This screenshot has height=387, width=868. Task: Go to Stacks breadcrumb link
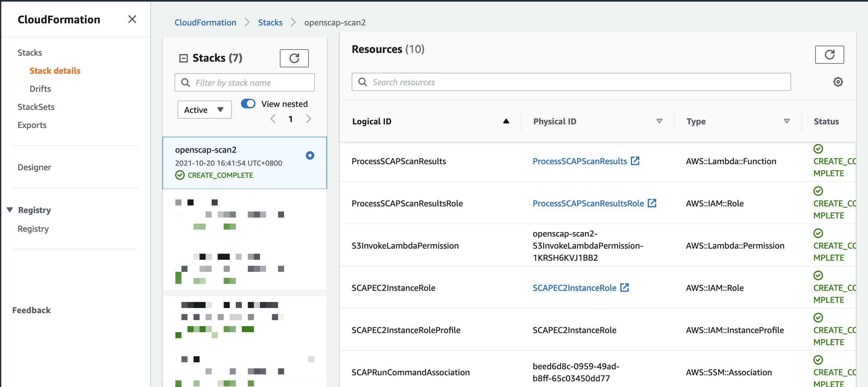(x=270, y=22)
